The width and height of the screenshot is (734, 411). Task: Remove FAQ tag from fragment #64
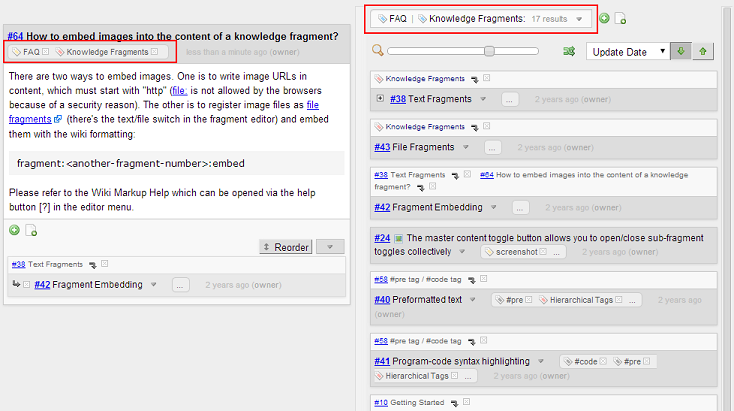point(44,51)
